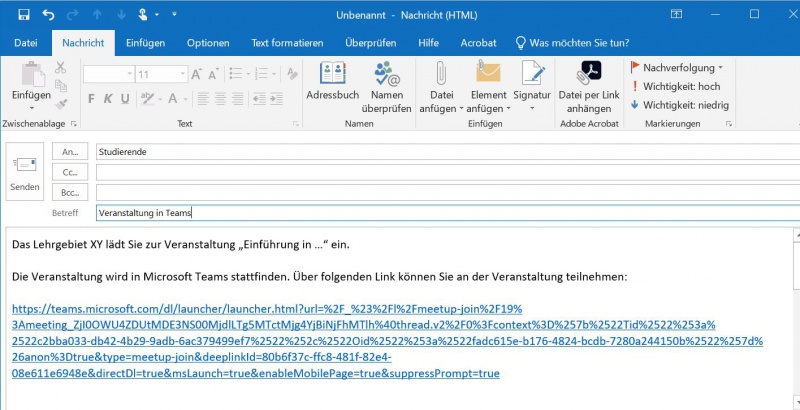Open the Hilfe tab
The height and width of the screenshot is (410, 800).
(429, 43)
